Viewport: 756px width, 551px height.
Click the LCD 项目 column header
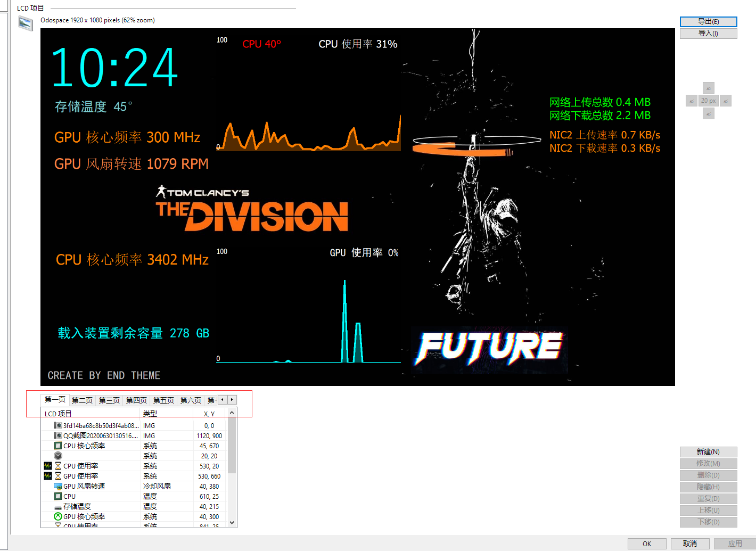coord(91,414)
